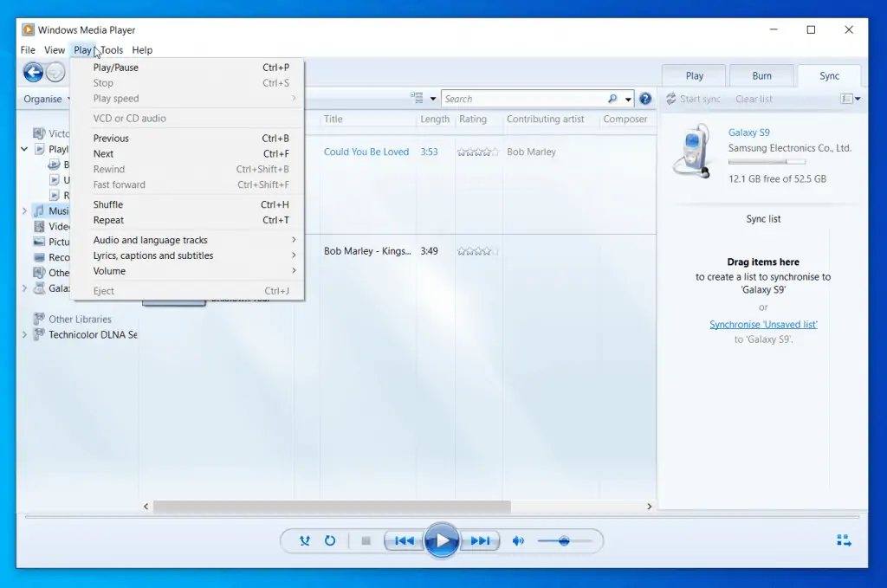
Task: Open the Sync list options icon
Action: coord(847,99)
